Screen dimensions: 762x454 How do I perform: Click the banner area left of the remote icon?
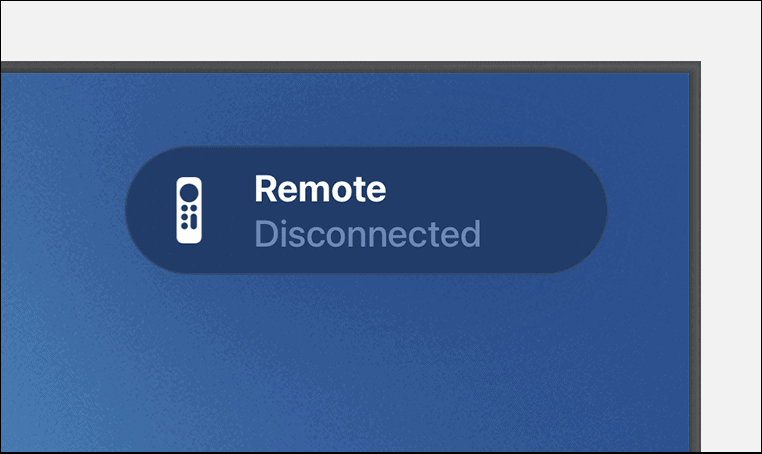pyautogui.click(x=151, y=210)
